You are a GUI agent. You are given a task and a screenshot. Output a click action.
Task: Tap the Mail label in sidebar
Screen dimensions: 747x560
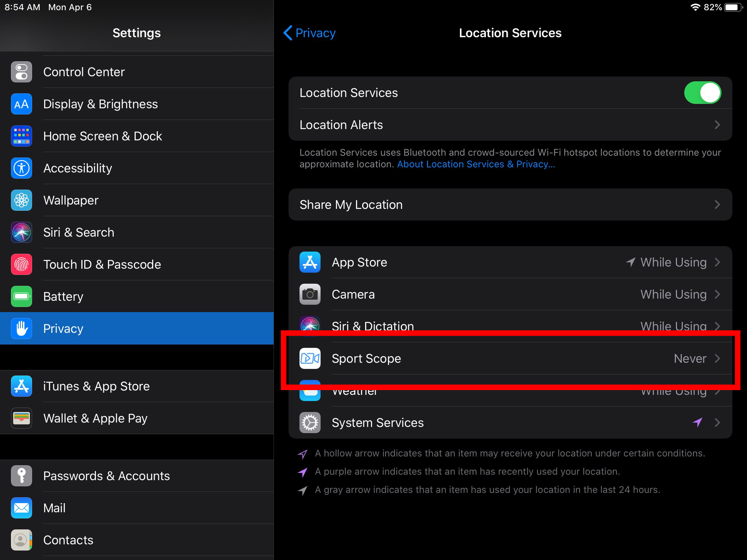(54, 508)
